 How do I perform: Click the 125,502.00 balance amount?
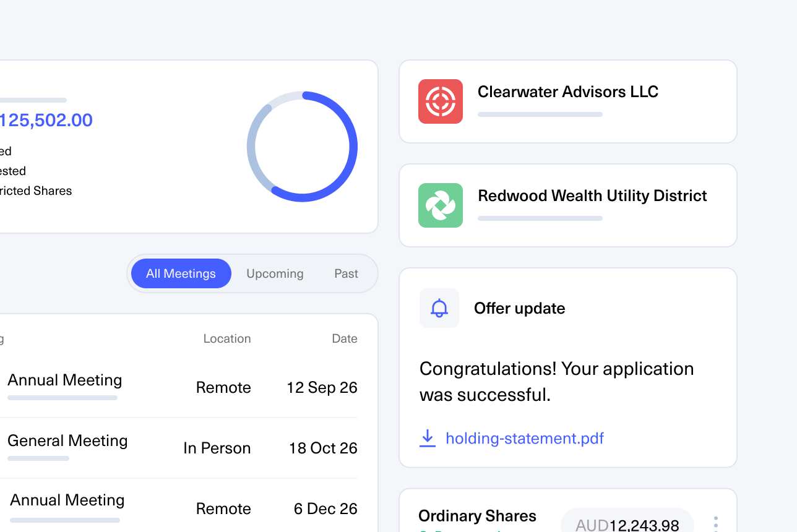pos(46,120)
